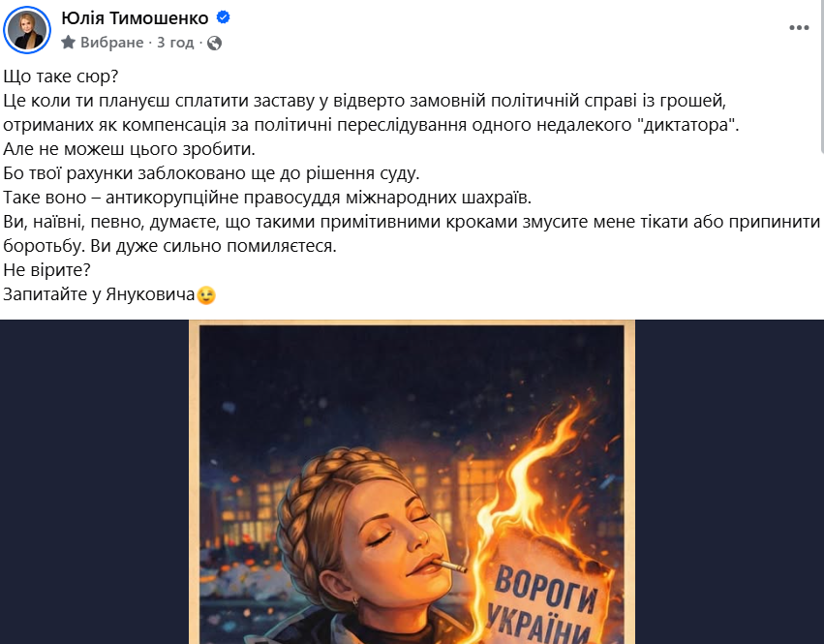This screenshot has width=824, height=644.
Task: Click the winking emoji after Януковича
Action: click(x=206, y=295)
